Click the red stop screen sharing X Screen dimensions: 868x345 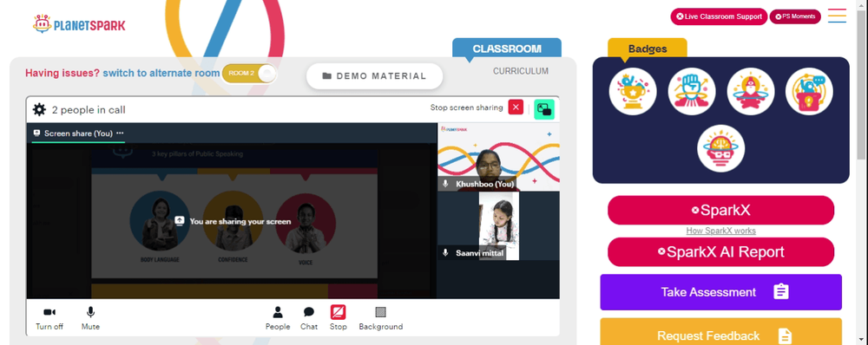click(x=516, y=107)
